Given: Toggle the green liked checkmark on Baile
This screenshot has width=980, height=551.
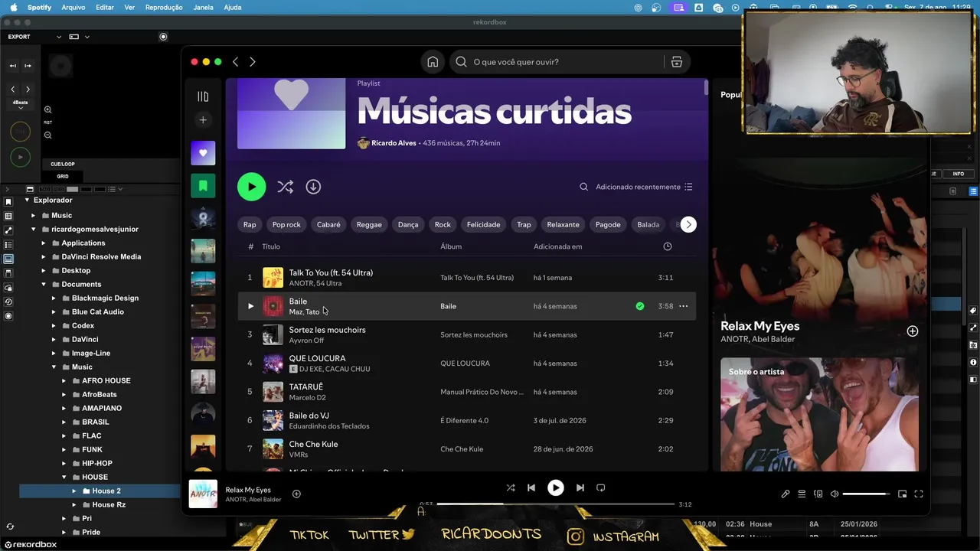Looking at the screenshot, I should (x=640, y=306).
